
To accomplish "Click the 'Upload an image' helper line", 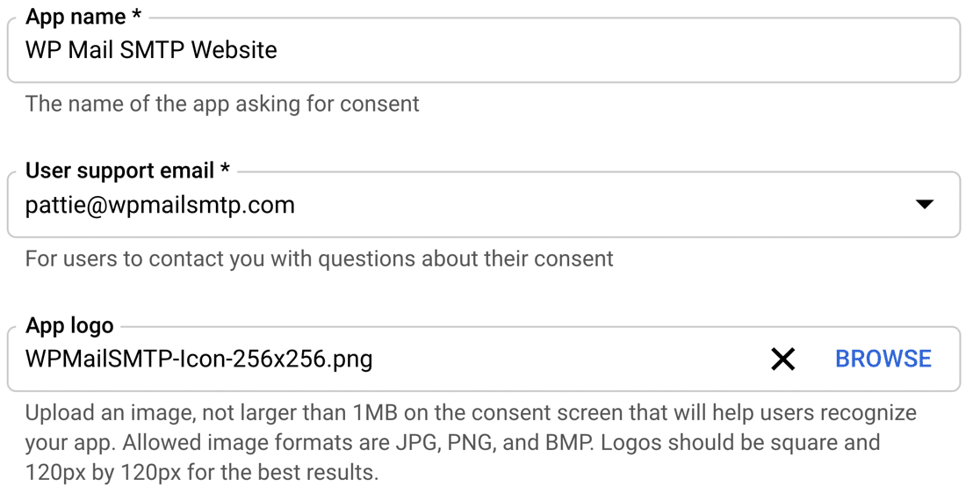I will click(471, 413).
